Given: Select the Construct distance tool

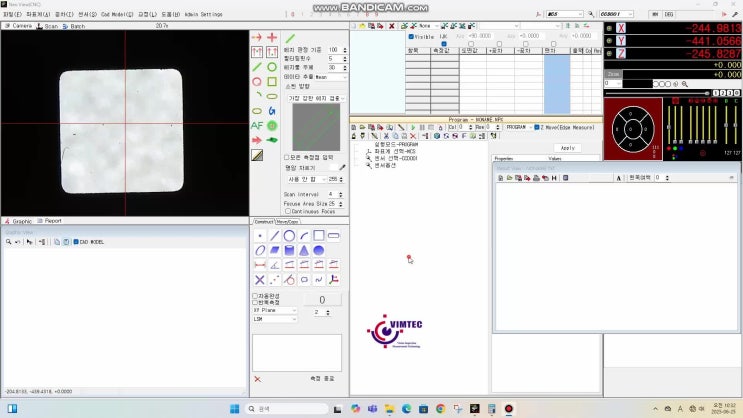Looking at the screenshot, I should click(x=260, y=265).
